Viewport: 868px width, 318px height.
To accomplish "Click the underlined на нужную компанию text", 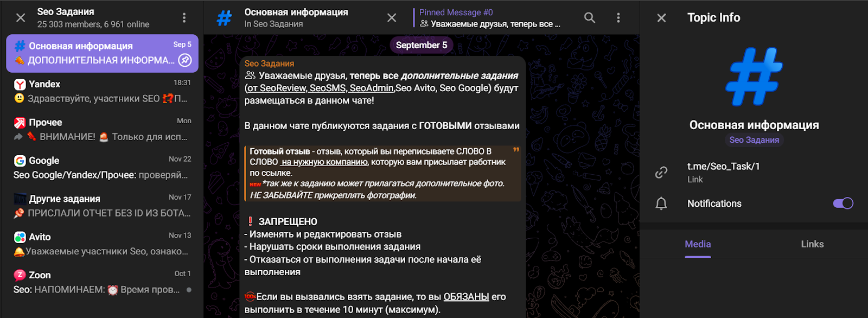I will point(324,162).
